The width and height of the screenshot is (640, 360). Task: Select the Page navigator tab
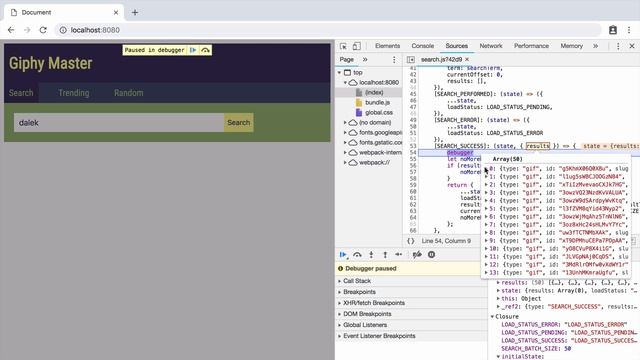347,60
